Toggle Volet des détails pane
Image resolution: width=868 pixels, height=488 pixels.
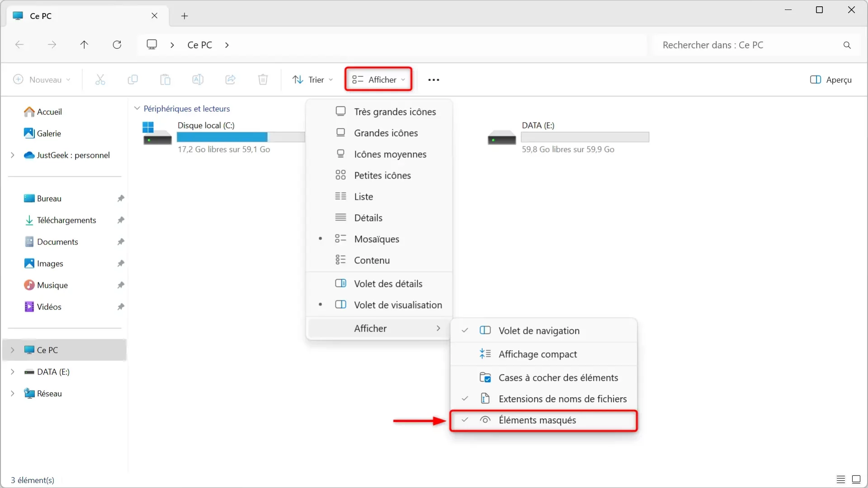pos(379,284)
